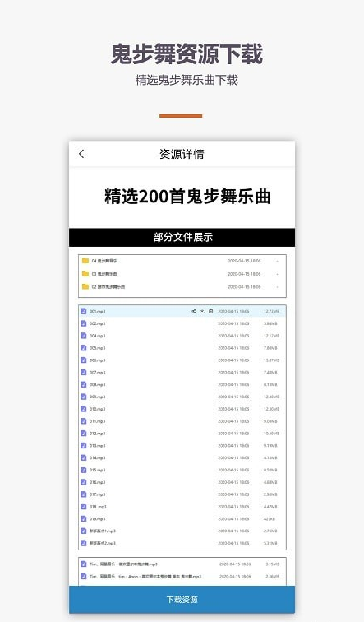Viewport: 364px width, 622px height.
Task: Click the 019.mp3 file name
Action: (98, 519)
